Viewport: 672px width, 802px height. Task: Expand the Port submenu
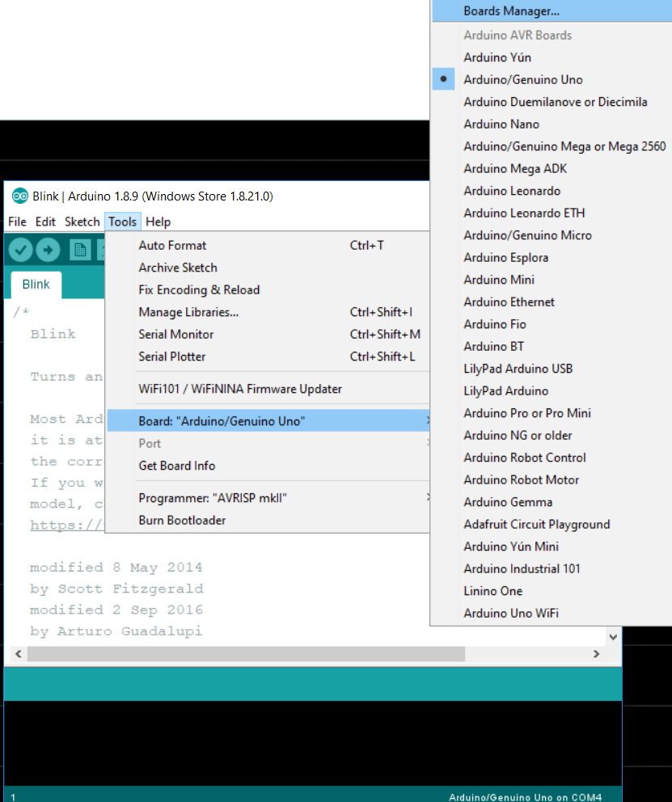[268, 444]
